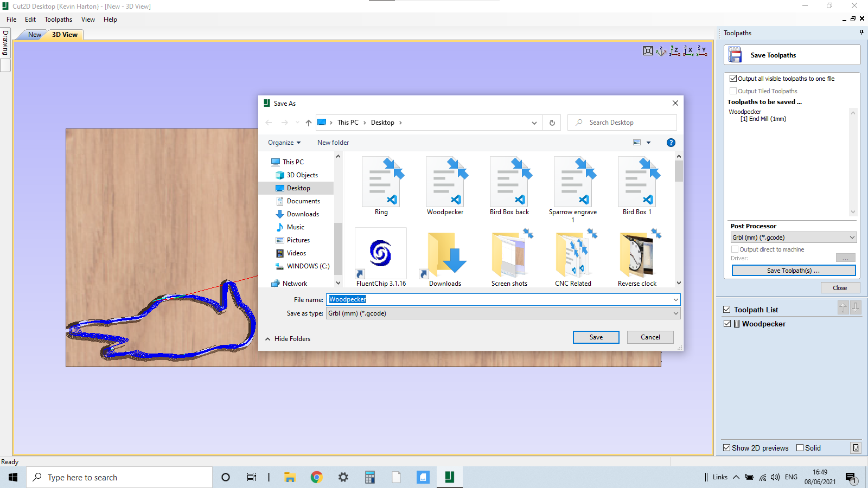Select the side view along X icon
The height and width of the screenshot is (488, 868).
[689, 50]
